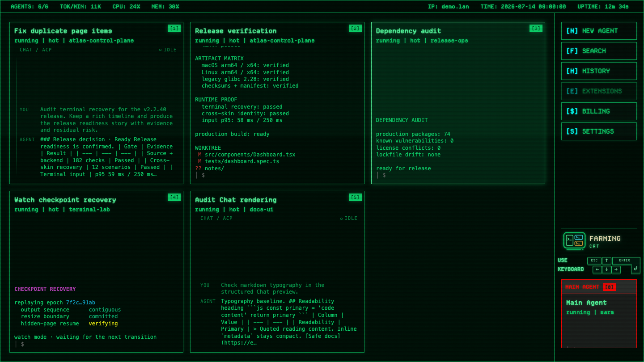Click the [5] badge on Audit Chat rendering
The image size is (644, 362).
point(355,198)
